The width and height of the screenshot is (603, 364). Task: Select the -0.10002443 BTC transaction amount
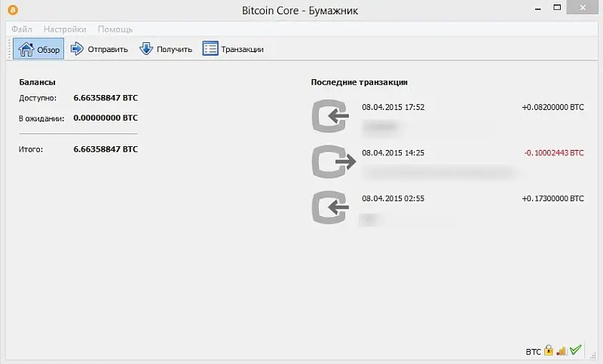click(x=554, y=153)
